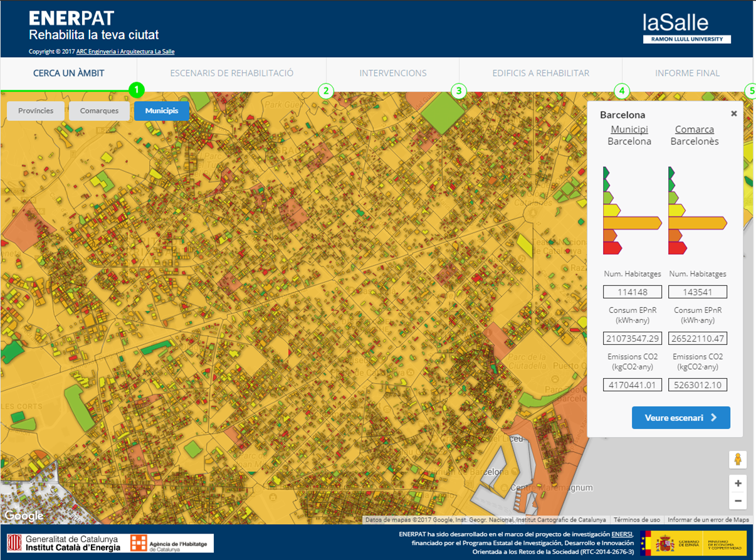Click comarca Consum EPnR value 26522110.47
The image size is (756, 560).
(698, 339)
